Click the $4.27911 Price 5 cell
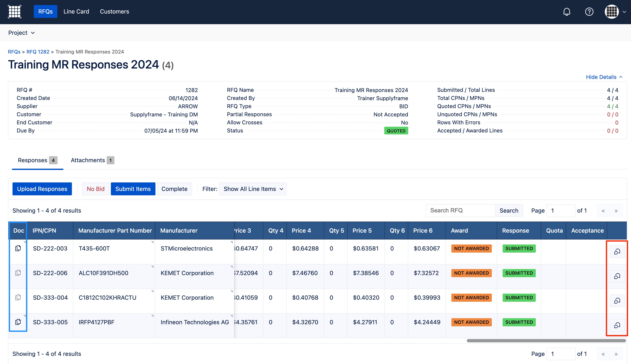631x364 pixels. coord(366,325)
